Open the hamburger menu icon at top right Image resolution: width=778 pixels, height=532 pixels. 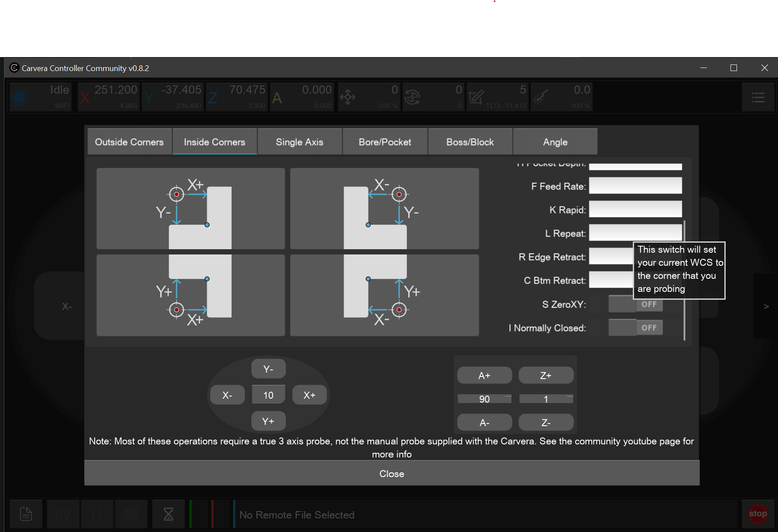tap(758, 97)
